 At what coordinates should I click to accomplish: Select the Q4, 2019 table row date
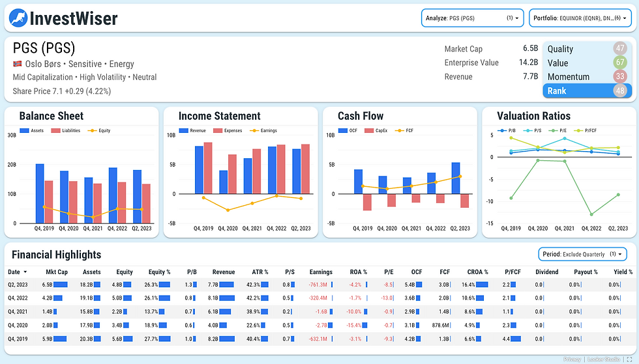[18, 339]
